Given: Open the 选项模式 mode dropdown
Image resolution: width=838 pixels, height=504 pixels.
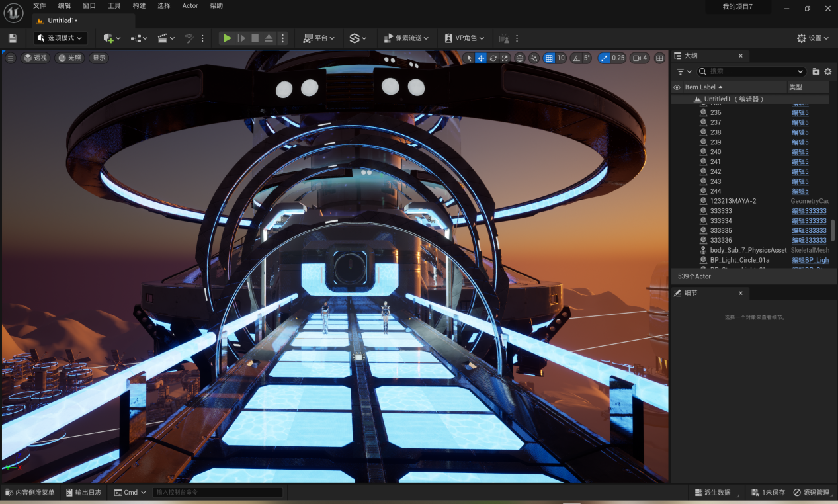Looking at the screenshot, I should tap(60, 38).
